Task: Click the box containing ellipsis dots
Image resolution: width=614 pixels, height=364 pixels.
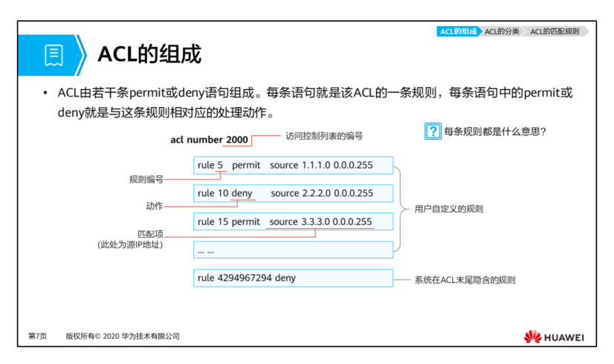Action: (x=294, y=250)
